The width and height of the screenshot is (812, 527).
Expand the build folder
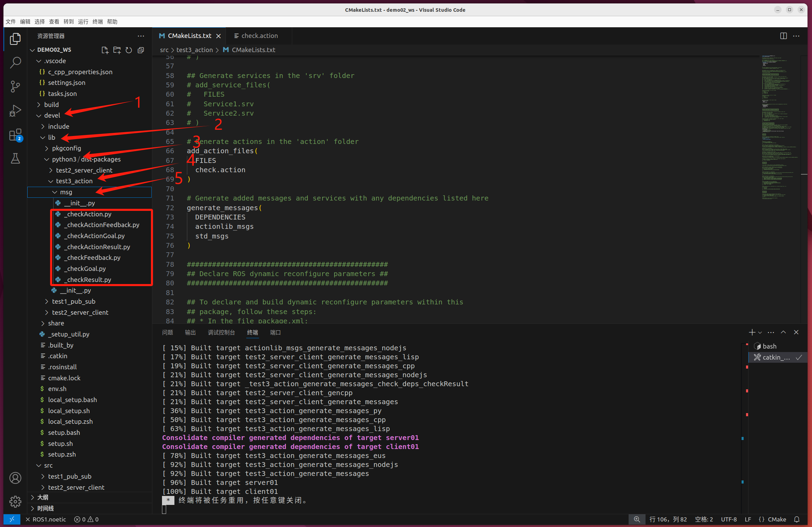coord(51,105)
